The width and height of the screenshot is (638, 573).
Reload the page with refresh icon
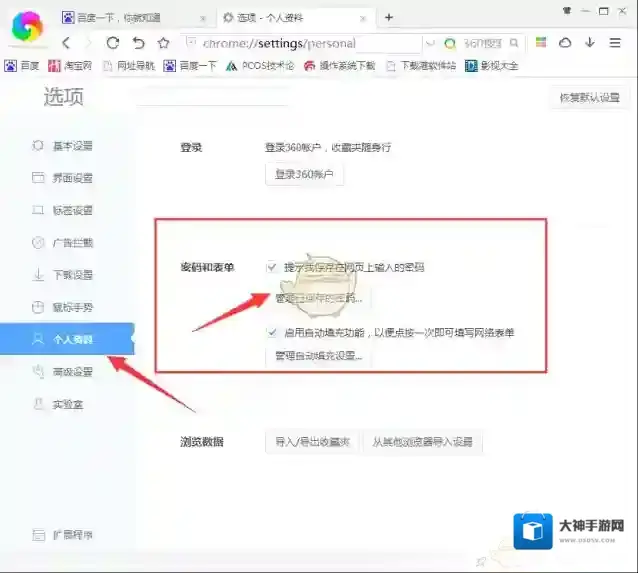coord(113,43)
